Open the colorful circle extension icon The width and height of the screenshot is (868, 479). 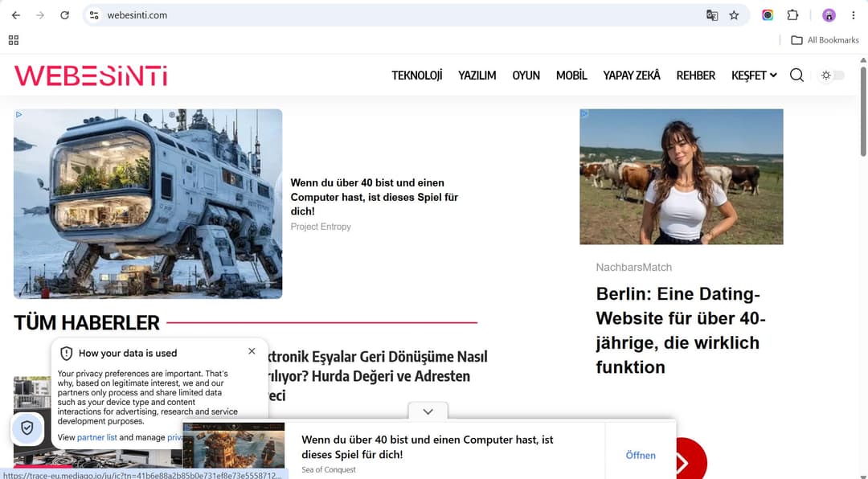(768, 15)
